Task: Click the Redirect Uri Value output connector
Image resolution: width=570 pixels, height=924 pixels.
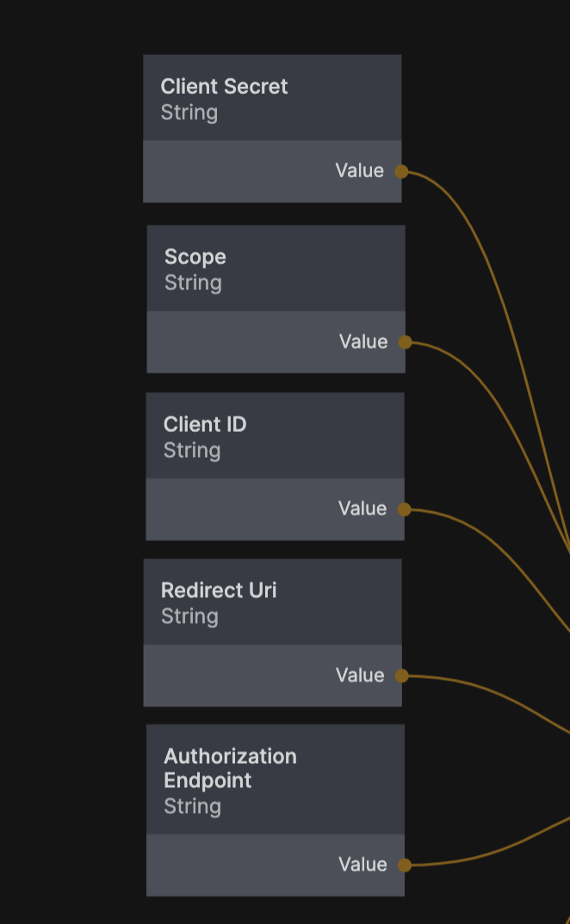Action: point(401,676)
